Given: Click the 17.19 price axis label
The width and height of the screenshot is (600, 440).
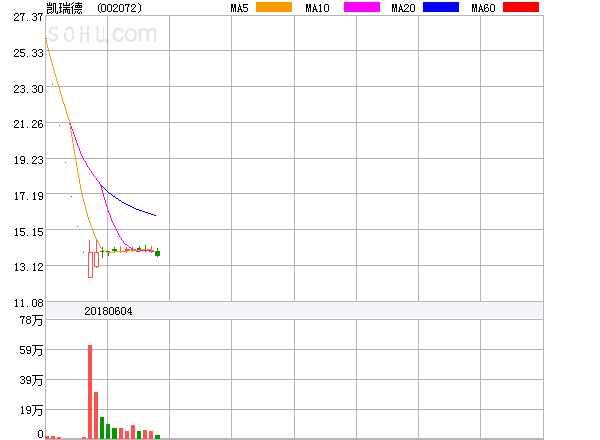Looking at the screenshot, I should click(28, 196).
